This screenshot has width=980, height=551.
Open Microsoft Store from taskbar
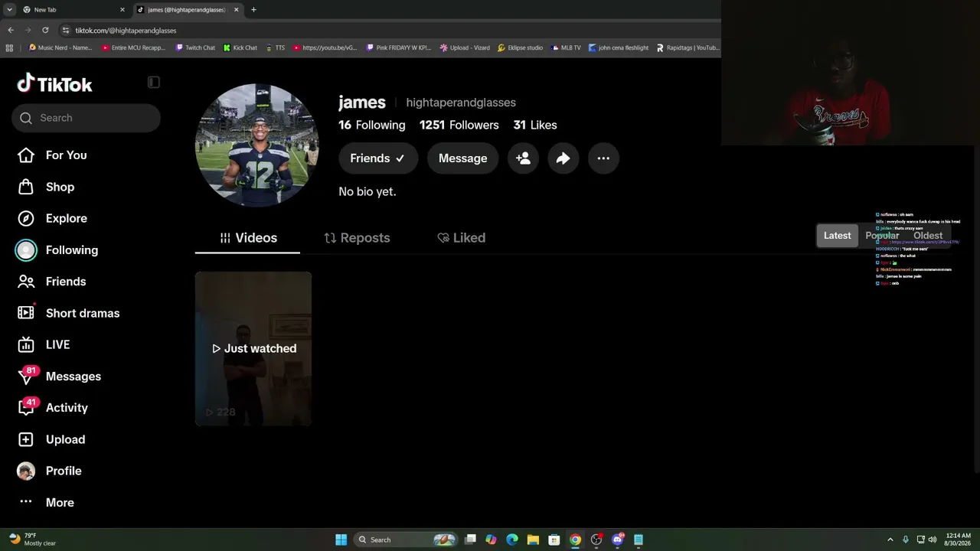(x=554, y=540)
